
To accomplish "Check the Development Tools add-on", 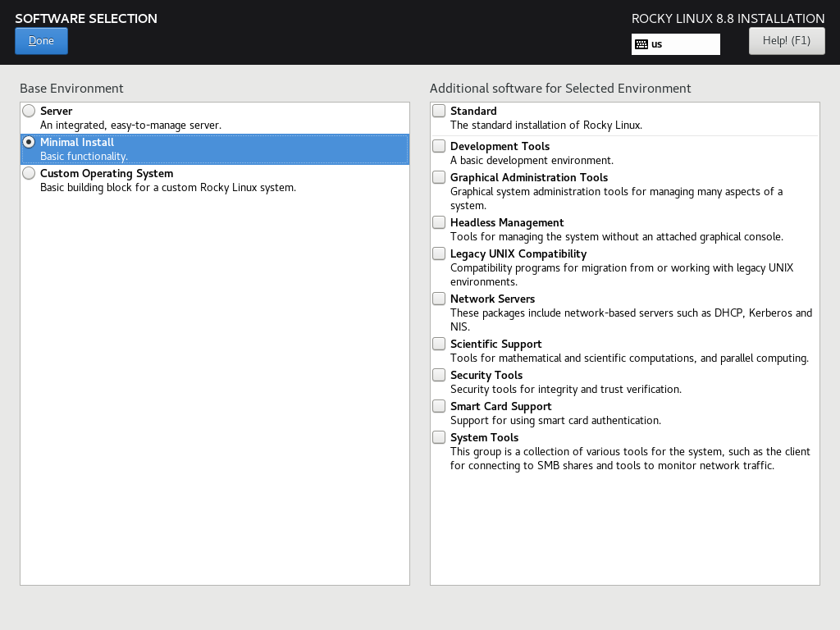I will (x=439, y=146).
